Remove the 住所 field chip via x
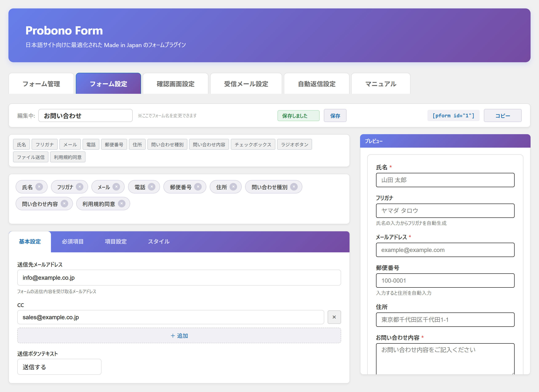539x392 pixels. [x=233, y=187]
